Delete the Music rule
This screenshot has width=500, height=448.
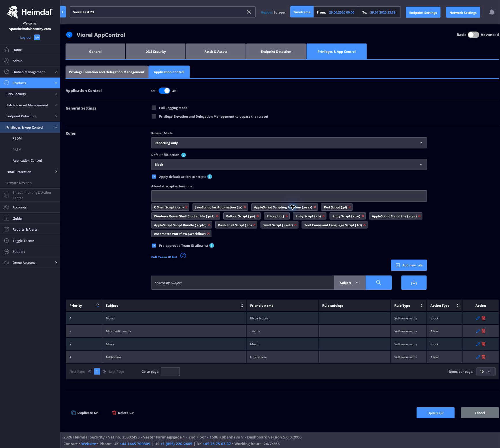484,344
